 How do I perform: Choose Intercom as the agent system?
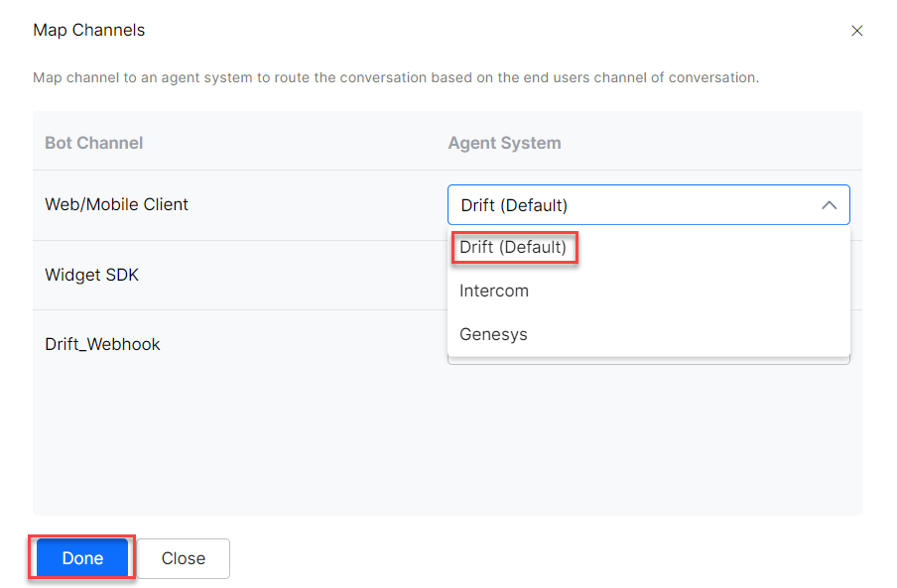pyautogui.click(x=494, y=291)
